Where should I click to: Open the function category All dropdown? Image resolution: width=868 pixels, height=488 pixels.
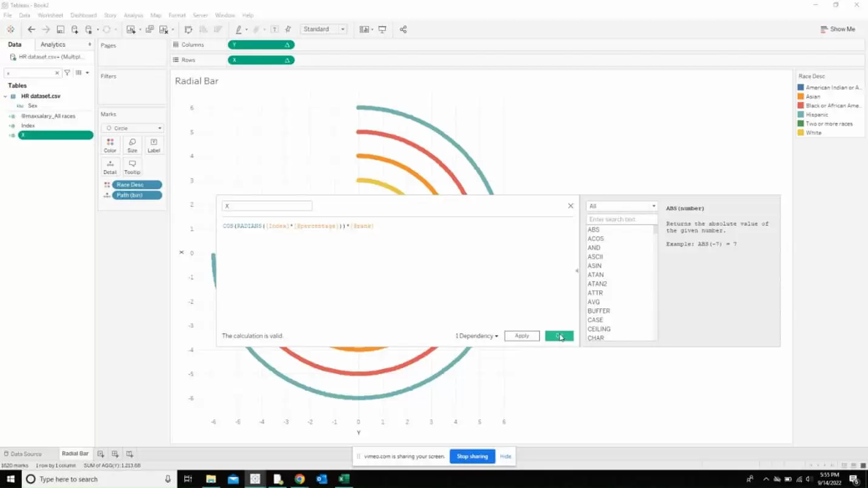(622, 206)
